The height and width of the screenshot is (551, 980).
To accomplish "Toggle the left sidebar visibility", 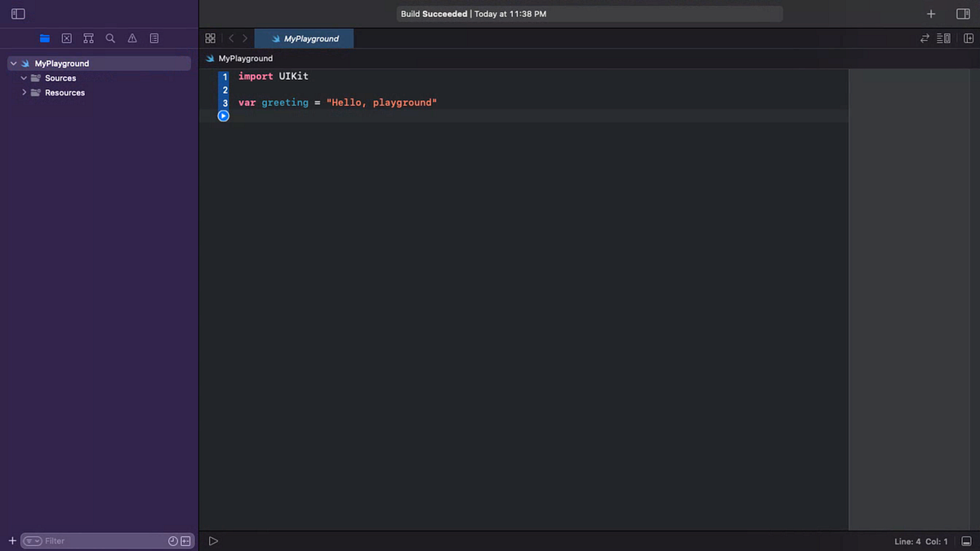I will (x=17, y=13).
